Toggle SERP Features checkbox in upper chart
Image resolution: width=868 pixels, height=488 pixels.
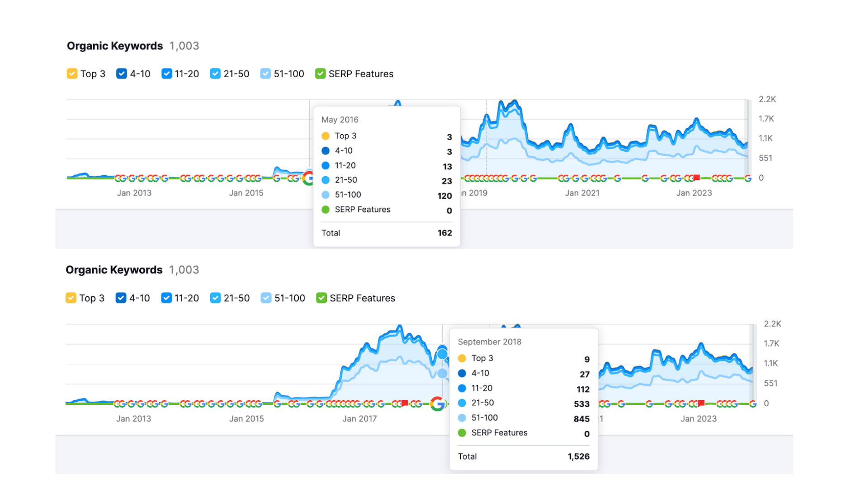[x=320, y=74]
